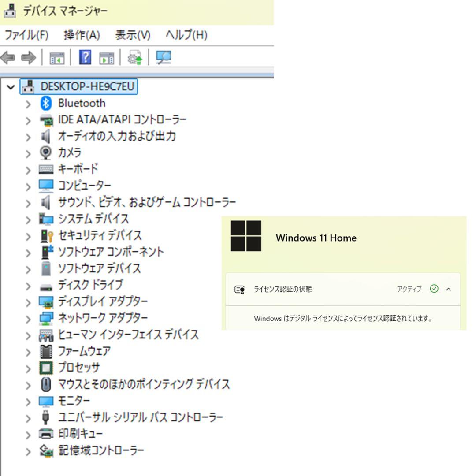Viewport: 476px width, 476px height.
Task: Click the ネットワーク アダプター icon
Action: tap(45, 318)
